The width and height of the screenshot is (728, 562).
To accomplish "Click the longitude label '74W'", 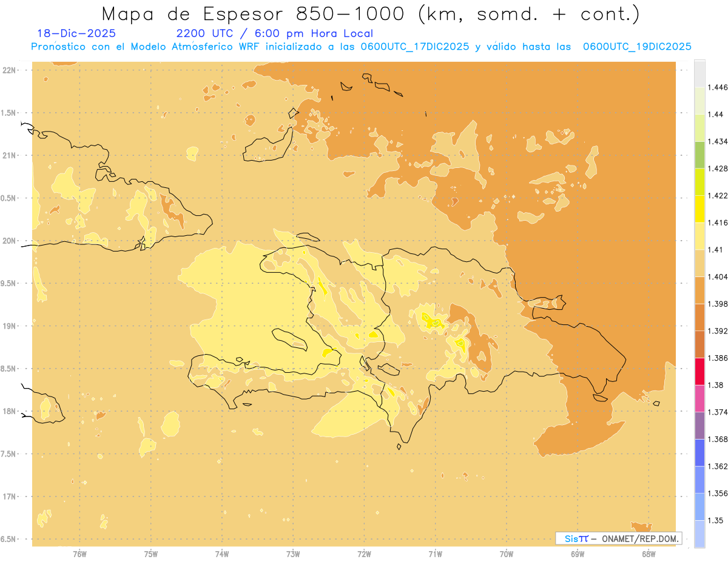I will click(222, 554).
